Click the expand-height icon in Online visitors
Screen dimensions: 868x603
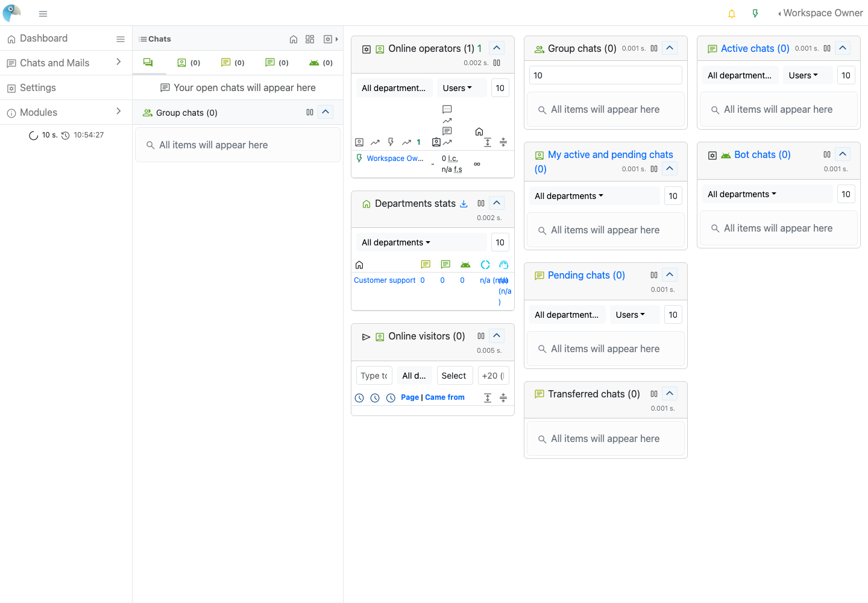(x=488, y=398)
